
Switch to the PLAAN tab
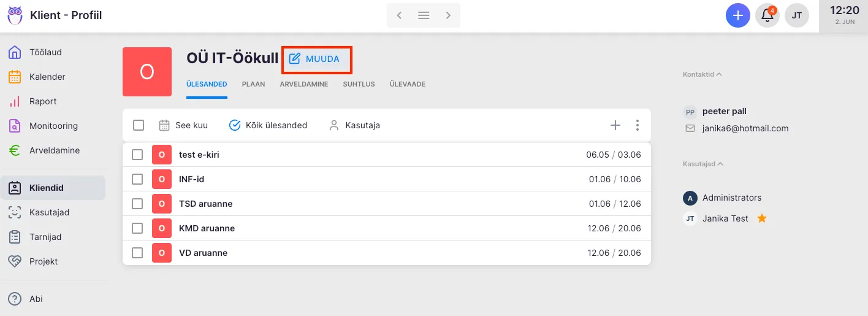pos(253,84)
